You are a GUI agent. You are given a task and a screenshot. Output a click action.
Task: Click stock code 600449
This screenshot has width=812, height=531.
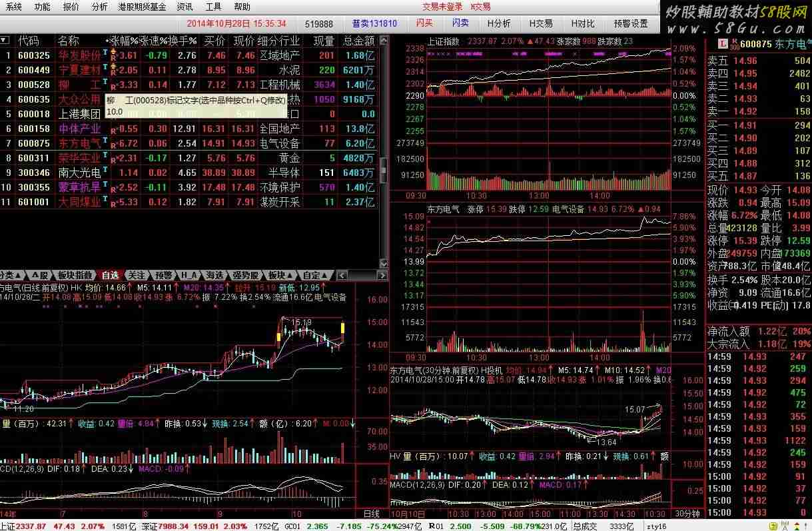33,70
